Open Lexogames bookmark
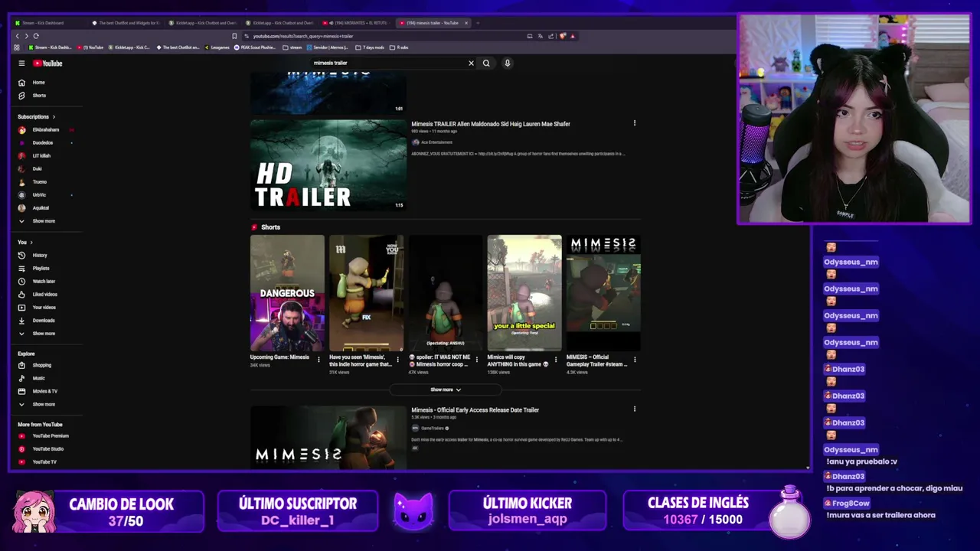The image size is (980, 551). 217,47
